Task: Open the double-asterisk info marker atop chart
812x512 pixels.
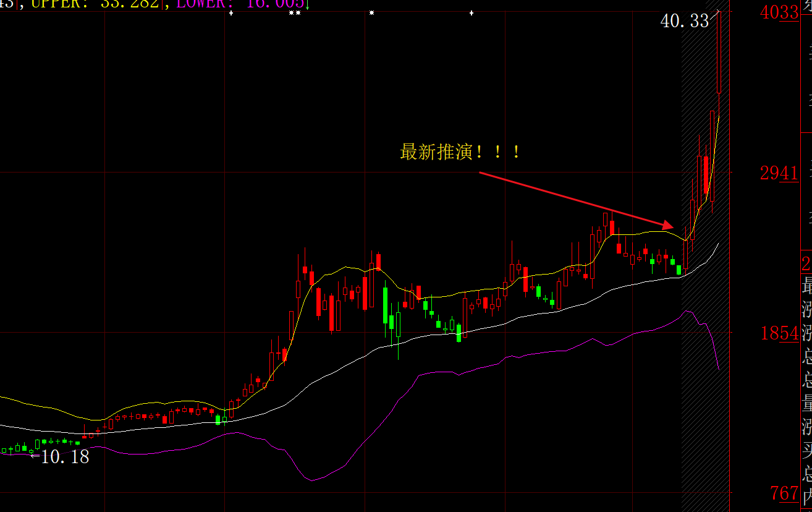Action: 295,12
